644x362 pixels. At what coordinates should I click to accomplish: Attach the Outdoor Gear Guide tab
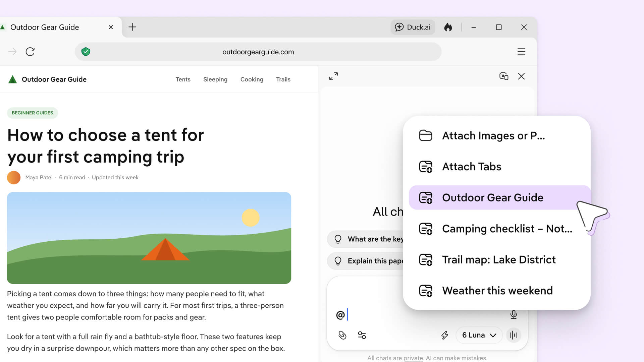[x=497, y=197]
